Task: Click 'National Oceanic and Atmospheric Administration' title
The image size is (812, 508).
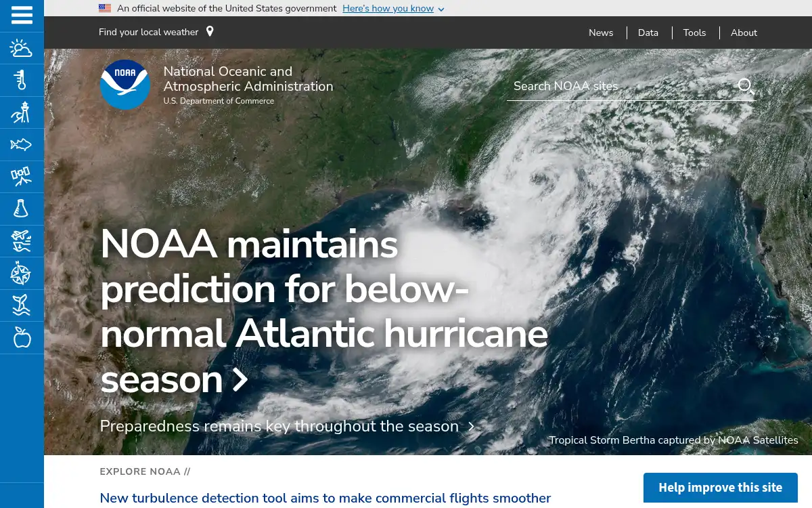Action: 248,79
